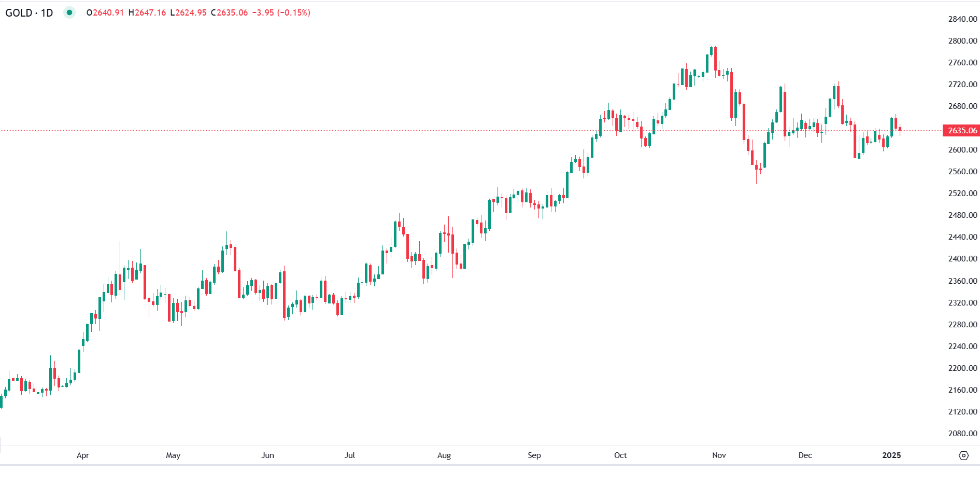Viewport: 980px width, 499px height.
Task: Select the Oct marker on time axis
Action: 620,455
